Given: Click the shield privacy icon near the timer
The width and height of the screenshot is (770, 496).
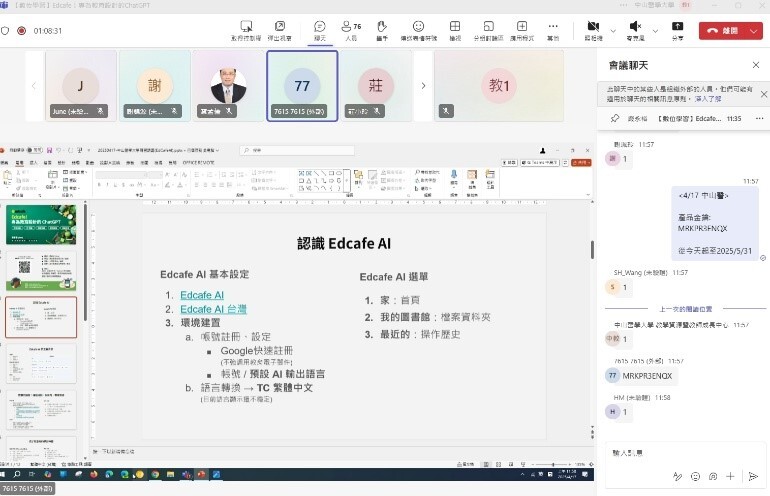Looking at the screenshot, I should 5,30.
